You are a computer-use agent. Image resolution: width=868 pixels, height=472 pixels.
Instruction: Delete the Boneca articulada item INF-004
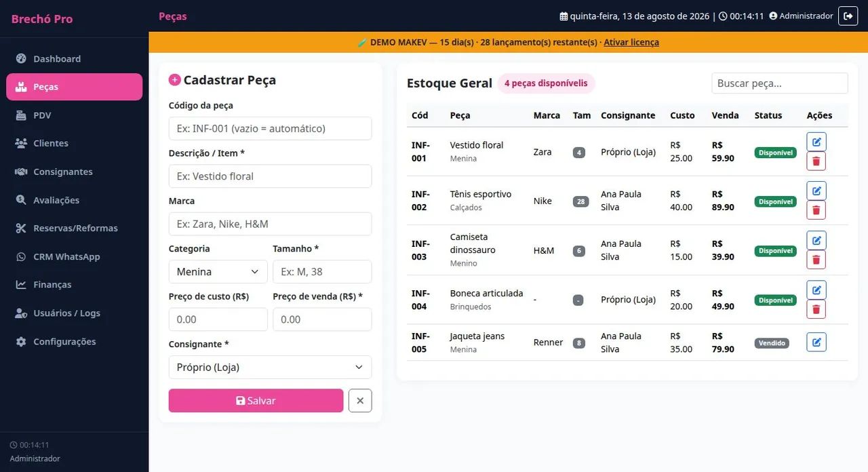tap(816, 309)
